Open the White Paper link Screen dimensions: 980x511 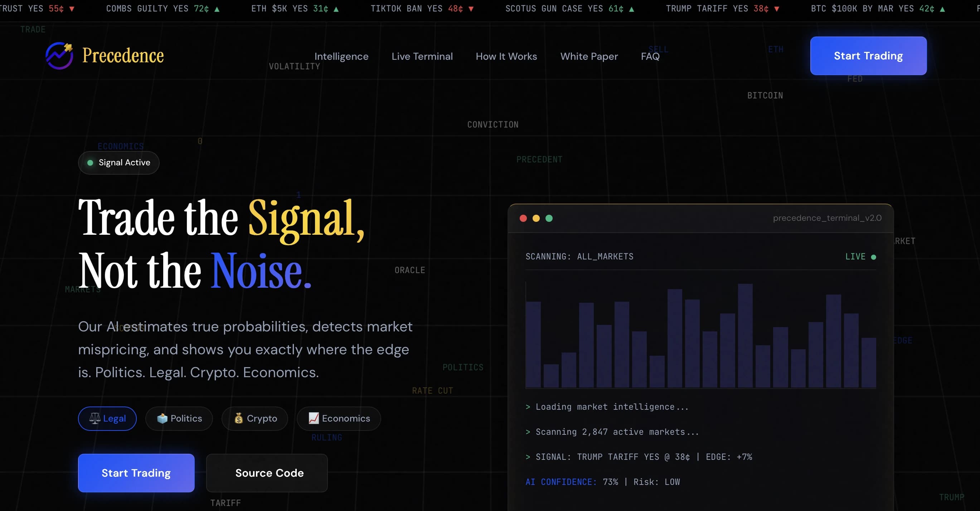[x=589, y=56]
